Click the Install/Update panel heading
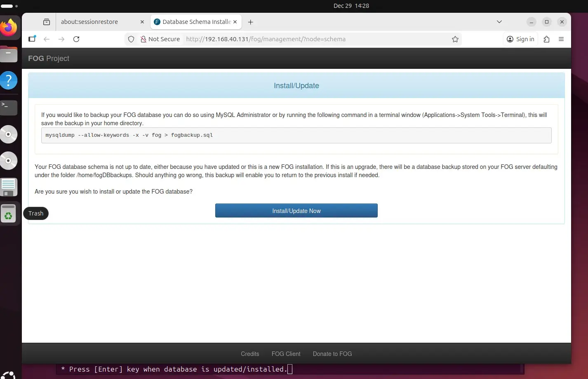The image size is (588, 379). click(296, 86)
